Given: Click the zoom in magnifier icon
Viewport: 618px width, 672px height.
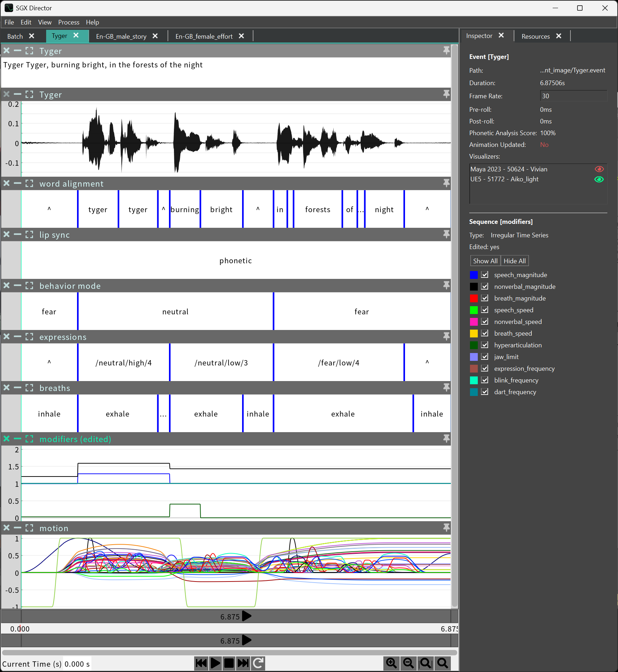Looking at the screenshot, I should pyautogui.click(x=391, y=663).
